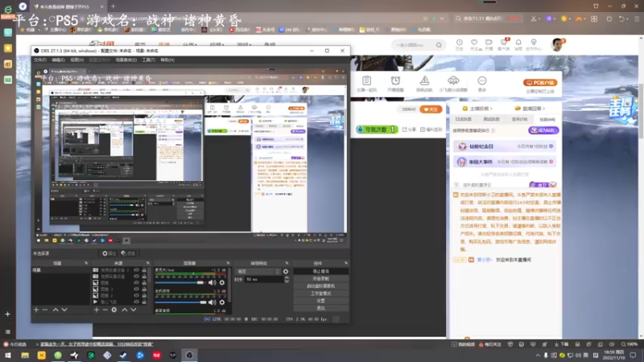Pop out the 场景 panel dock button

[x=86, y=263]
